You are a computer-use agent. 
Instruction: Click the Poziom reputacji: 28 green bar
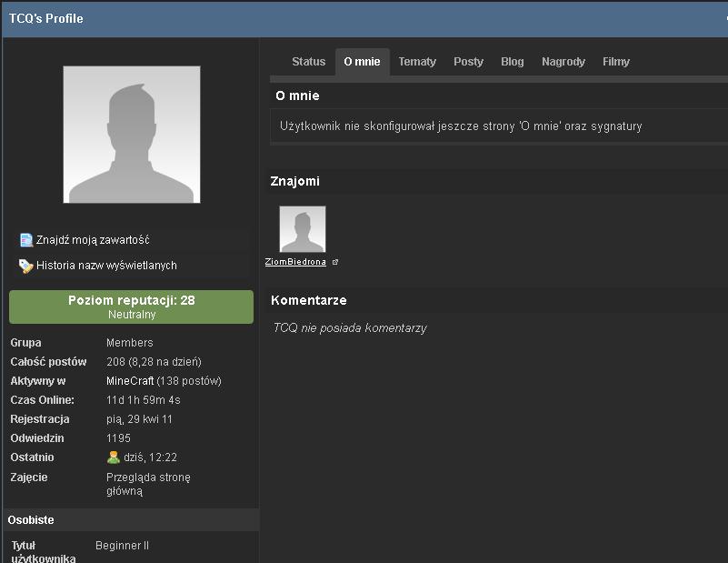click(132, 307)
